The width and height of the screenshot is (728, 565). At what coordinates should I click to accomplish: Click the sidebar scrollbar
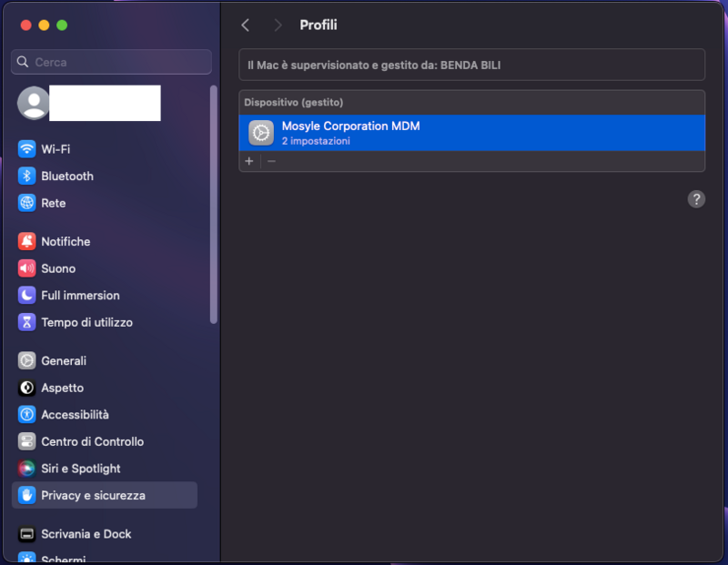click(x=214, y=205)
